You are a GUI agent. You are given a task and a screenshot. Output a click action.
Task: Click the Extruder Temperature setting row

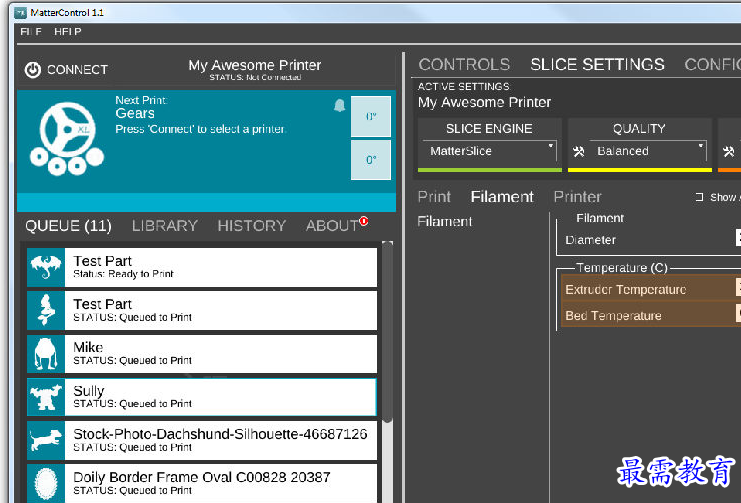(x=651, y=289)
